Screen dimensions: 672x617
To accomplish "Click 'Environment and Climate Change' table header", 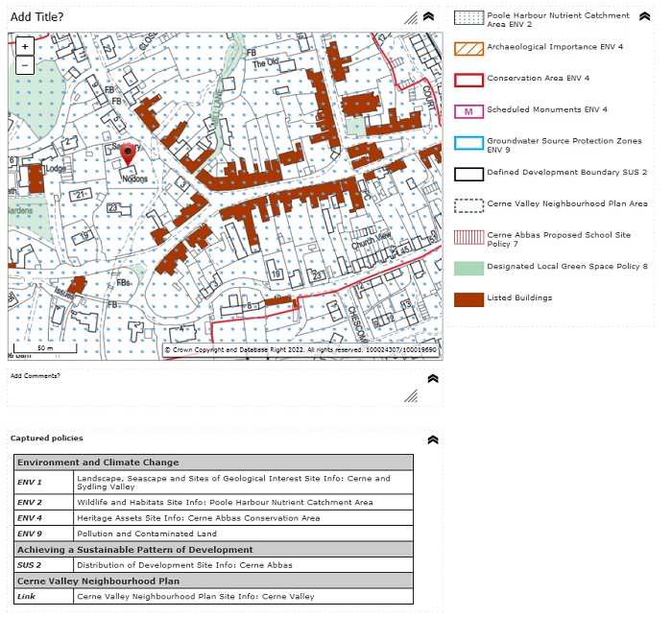I will click(213, 463).
